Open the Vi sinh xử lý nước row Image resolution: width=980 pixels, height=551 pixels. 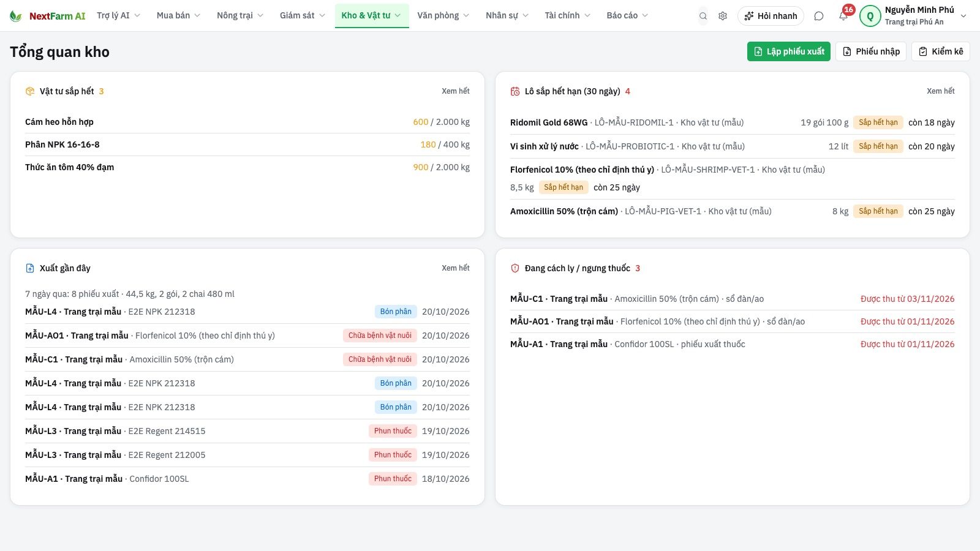(733, 146)
